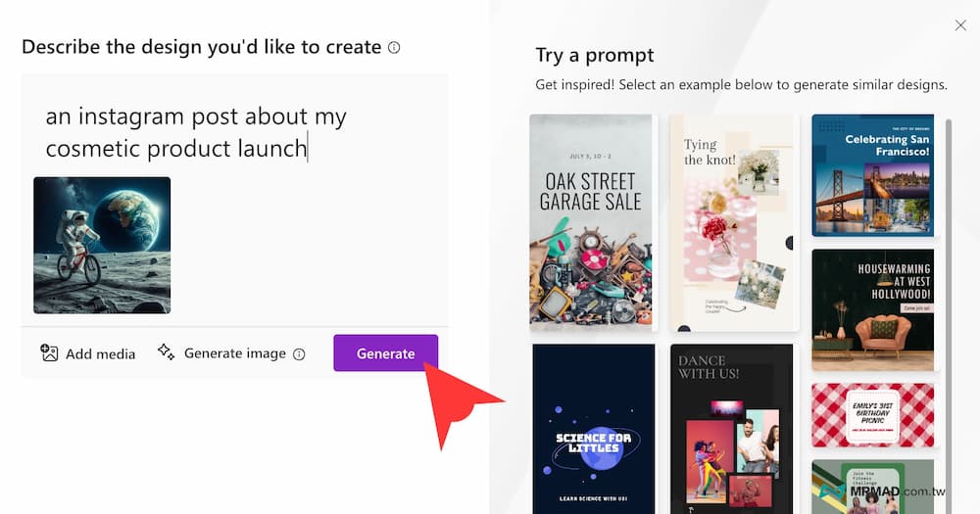Choose the Tying the knot template
Image resolution: width=980 pixels, height=514 pixels.
pos(734,222)
